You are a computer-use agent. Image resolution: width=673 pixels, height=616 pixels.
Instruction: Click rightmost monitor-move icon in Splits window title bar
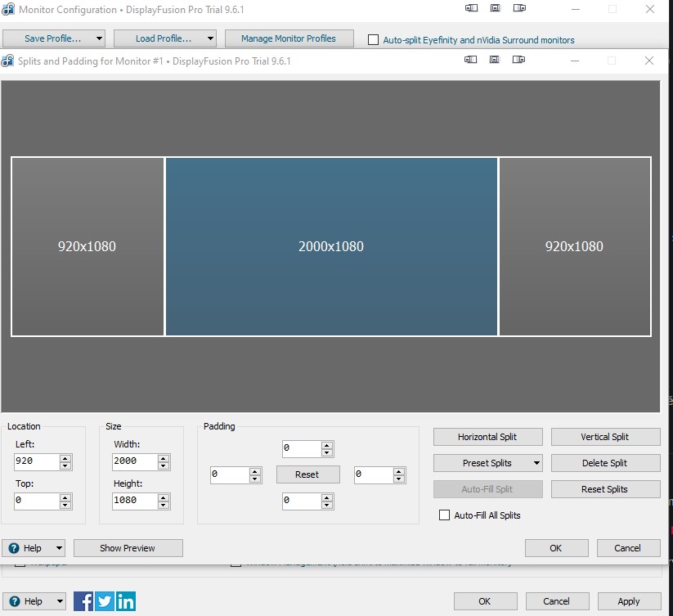[520, 60]
